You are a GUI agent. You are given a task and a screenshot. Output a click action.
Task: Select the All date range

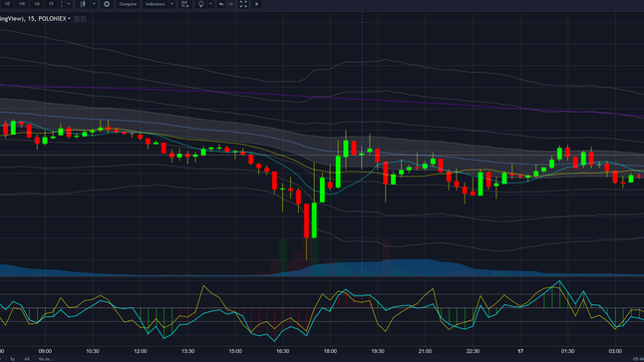coord(27,359)
